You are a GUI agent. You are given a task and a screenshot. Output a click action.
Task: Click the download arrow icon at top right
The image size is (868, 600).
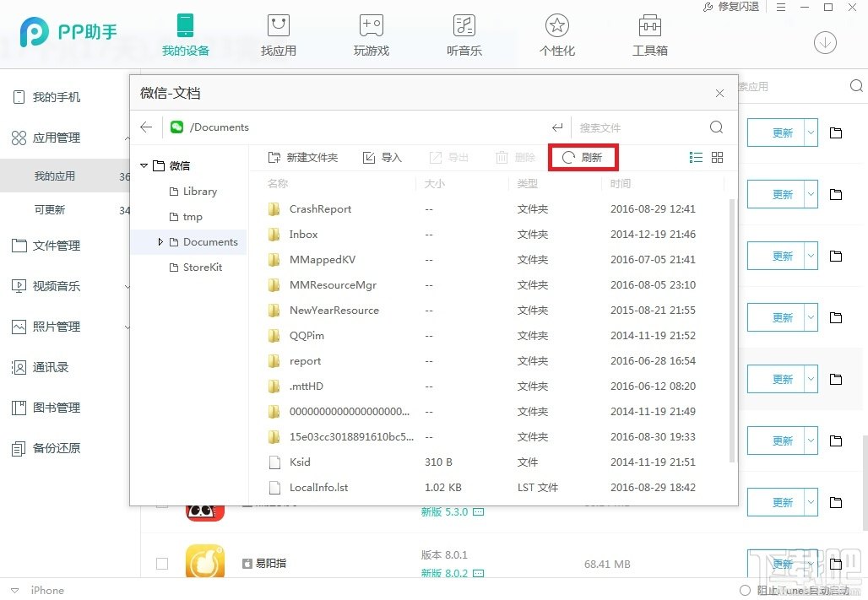tap(825, 42)
